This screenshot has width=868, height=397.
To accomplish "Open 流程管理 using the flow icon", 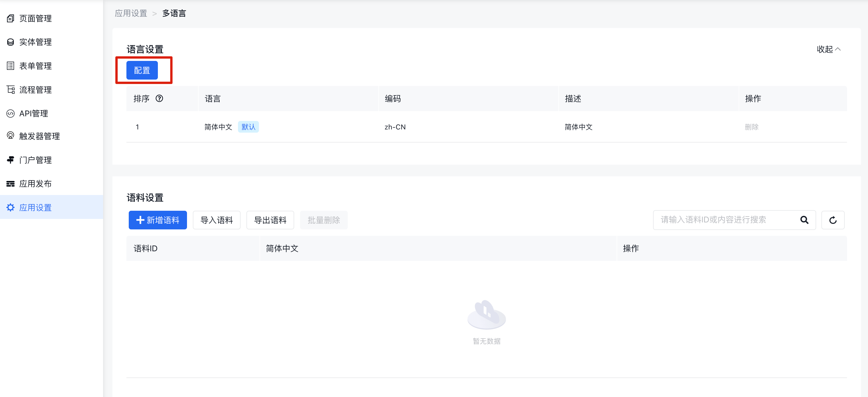I will 10,90.
